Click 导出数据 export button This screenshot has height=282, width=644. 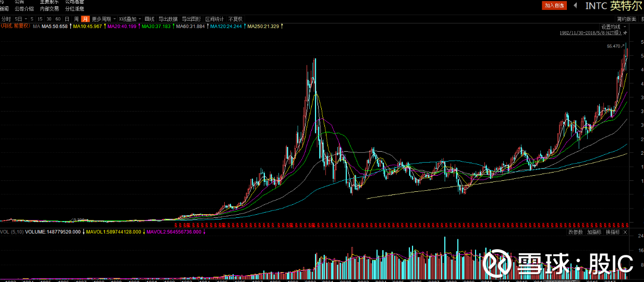[x=168, y=19]
